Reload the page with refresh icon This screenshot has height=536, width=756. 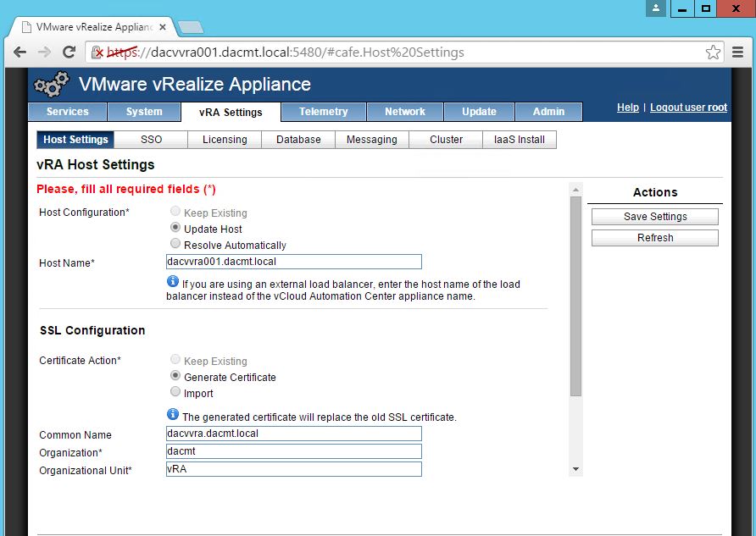coord(69,52)
